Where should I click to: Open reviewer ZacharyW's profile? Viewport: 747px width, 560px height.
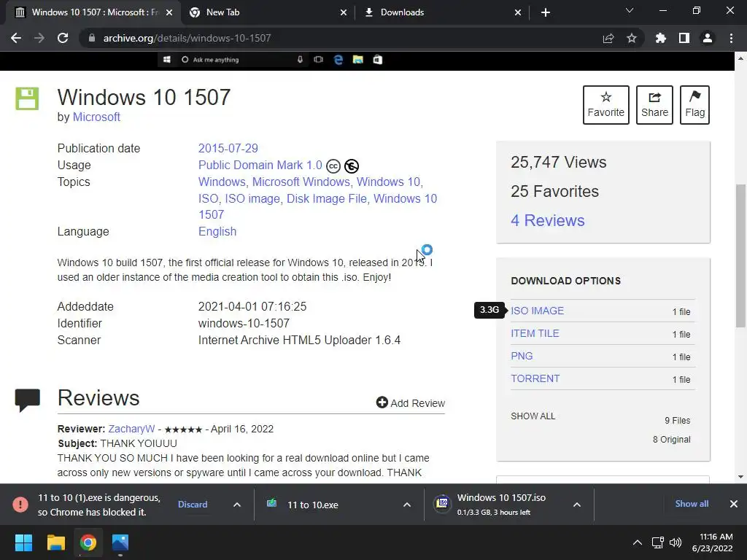pos(131,429)
